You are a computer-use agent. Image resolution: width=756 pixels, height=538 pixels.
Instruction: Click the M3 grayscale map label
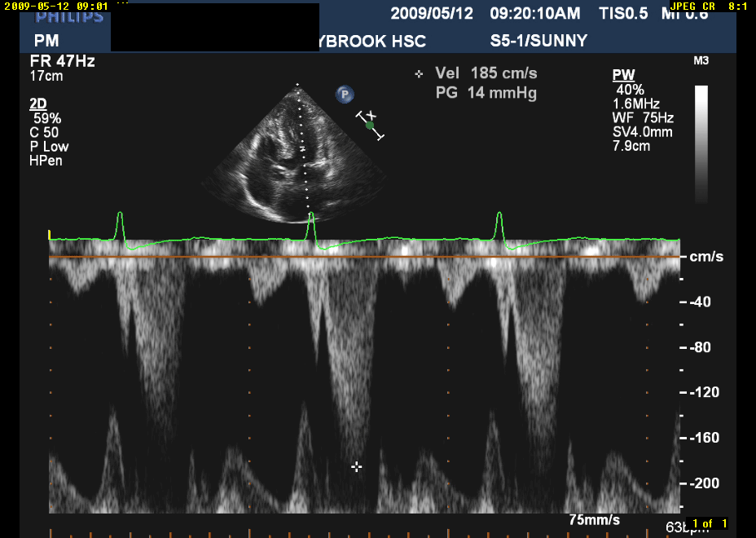pos(700,61)
